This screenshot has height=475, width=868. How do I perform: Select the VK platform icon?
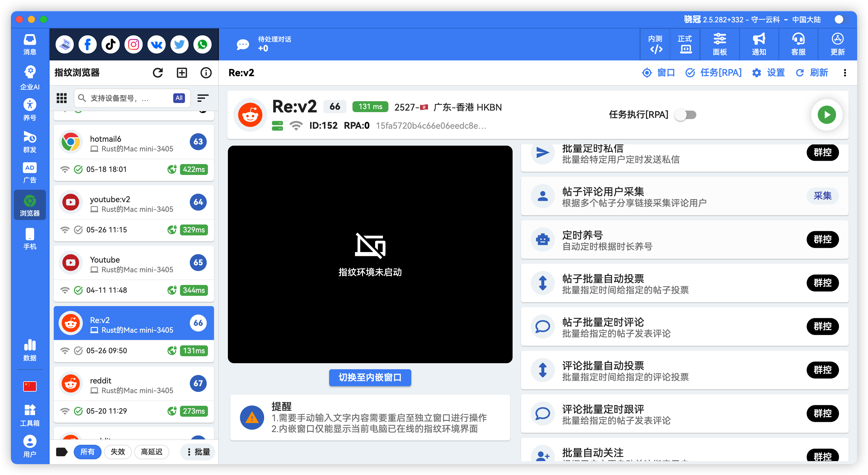pyautogui.click(x=156, y=44)
